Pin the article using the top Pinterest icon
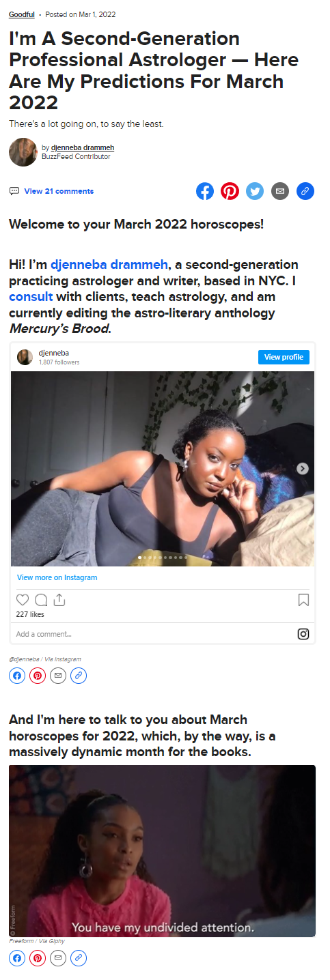The width and height of the screenshot is (330, 980). click(x=230, y=191)
